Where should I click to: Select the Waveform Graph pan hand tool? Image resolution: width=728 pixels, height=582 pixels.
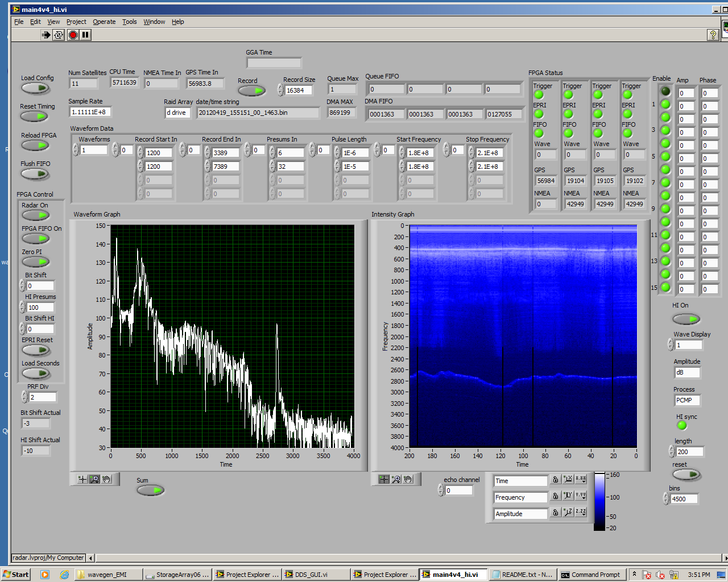coord(106,479)
